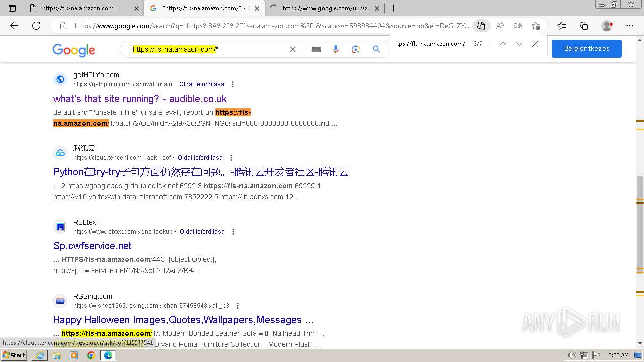
Task: Activate the Read aloud icon
Action: 500,26
